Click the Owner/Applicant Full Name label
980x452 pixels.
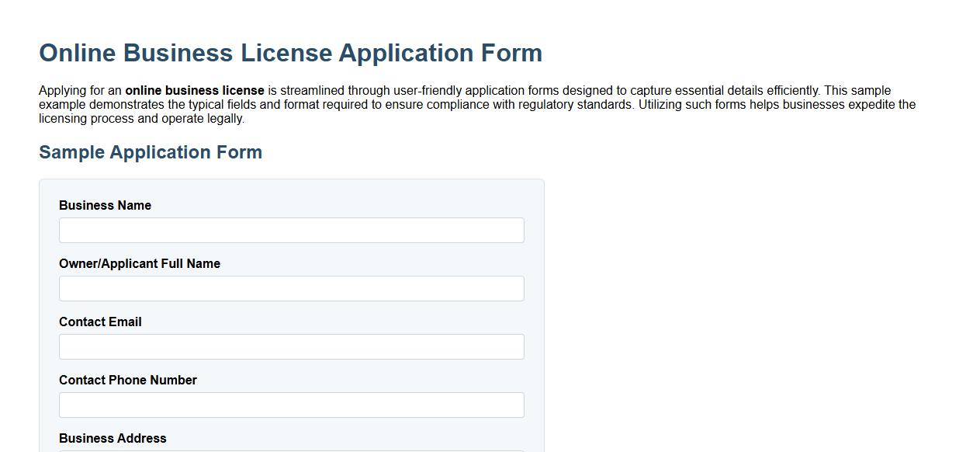140,263
